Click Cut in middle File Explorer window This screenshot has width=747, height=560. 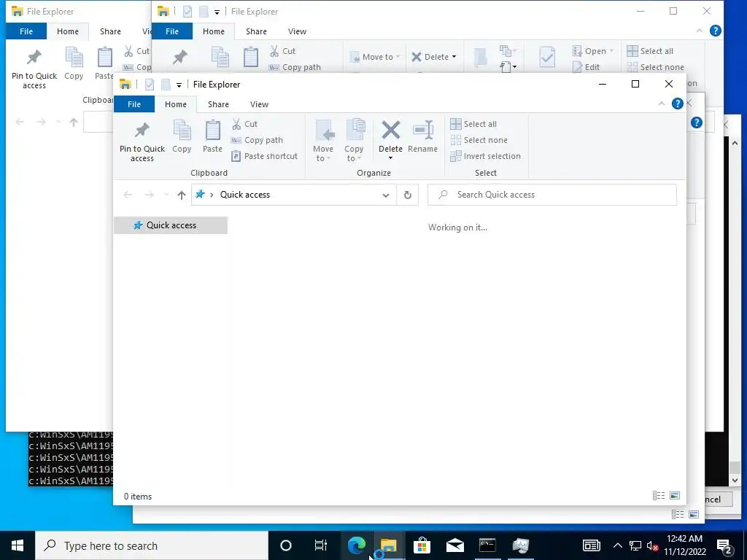pyautogui.click(x=283, y=51)
